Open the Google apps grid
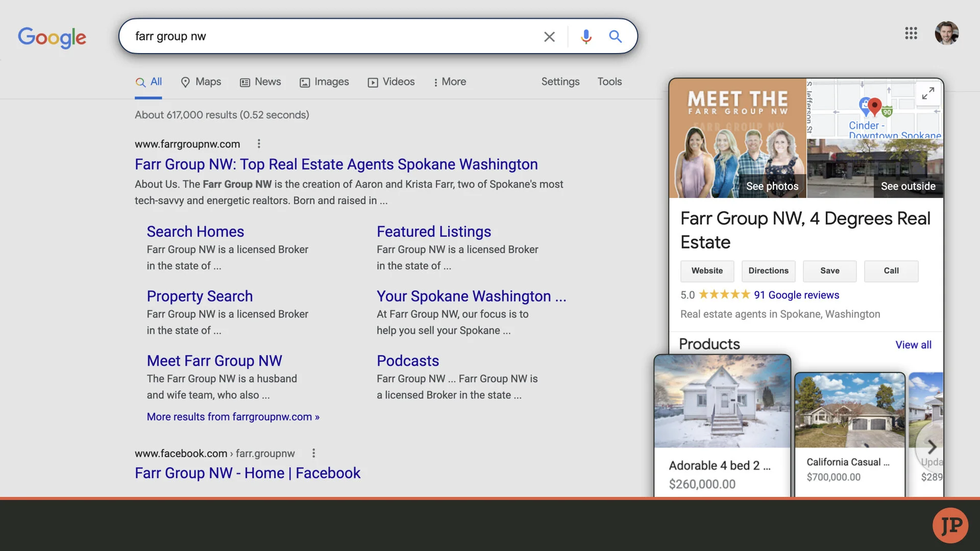The height and width of the screenshot is (551, 980). 911,33
